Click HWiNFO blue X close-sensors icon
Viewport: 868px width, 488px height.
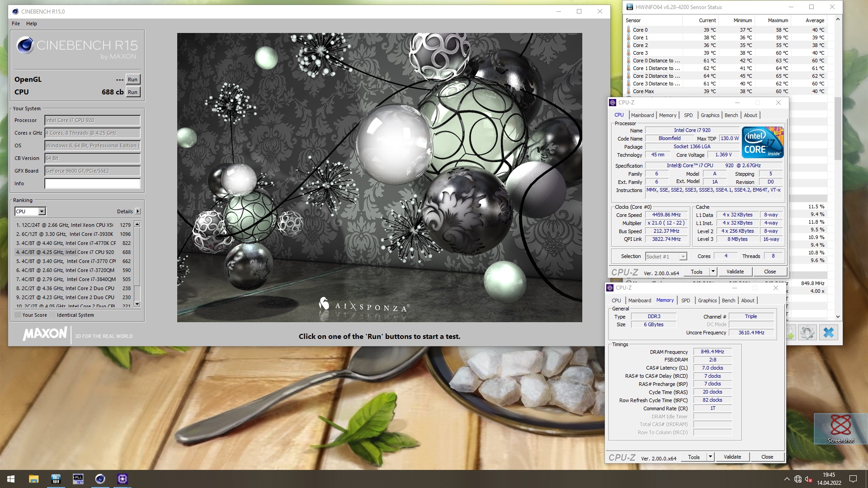click(x=828, y=333)
